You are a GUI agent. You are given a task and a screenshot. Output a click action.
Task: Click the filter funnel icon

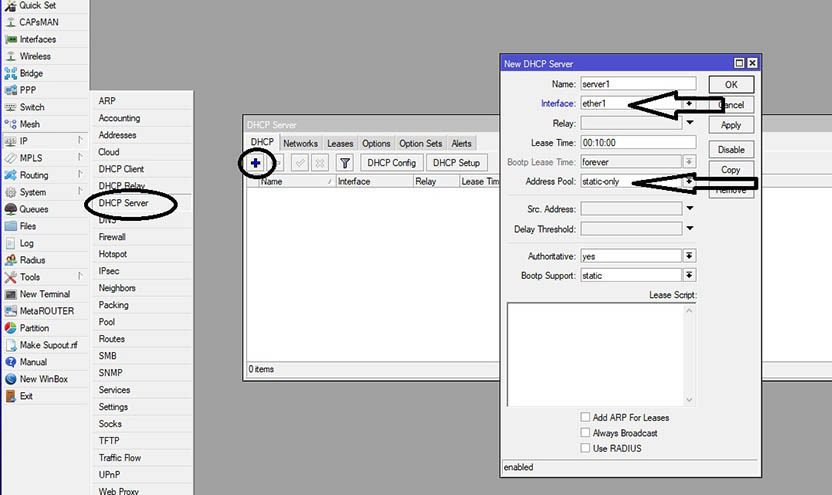point(344,163)
